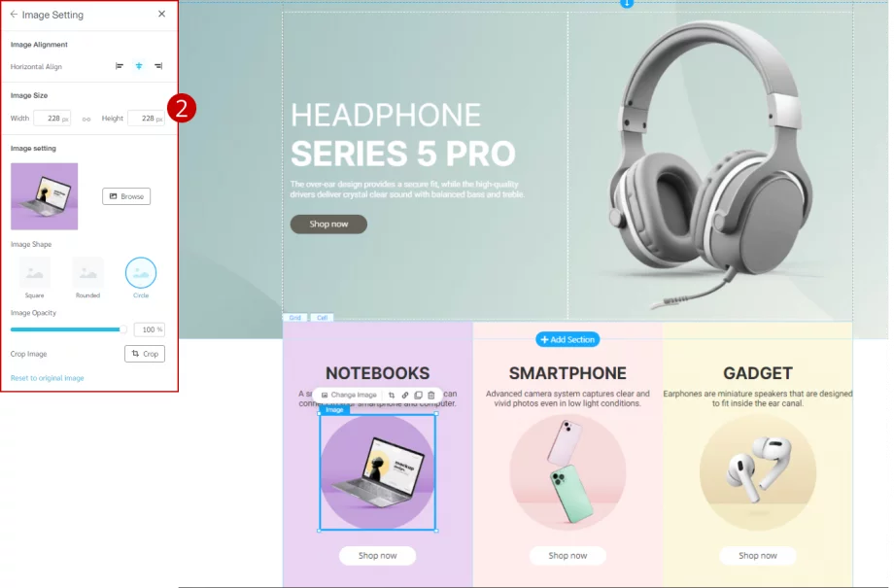Align image to the right
This screenshot has height=588, width=894.
(x=158, y=66)
